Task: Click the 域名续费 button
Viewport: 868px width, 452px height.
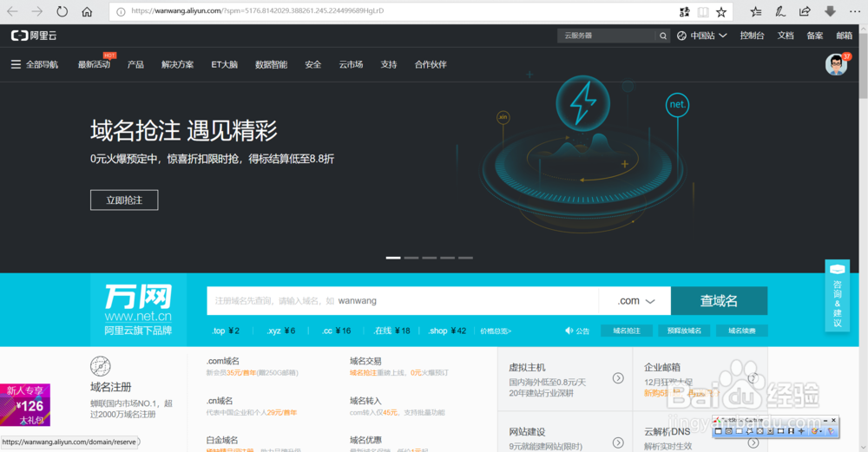Action: click(x=742, y=331)
